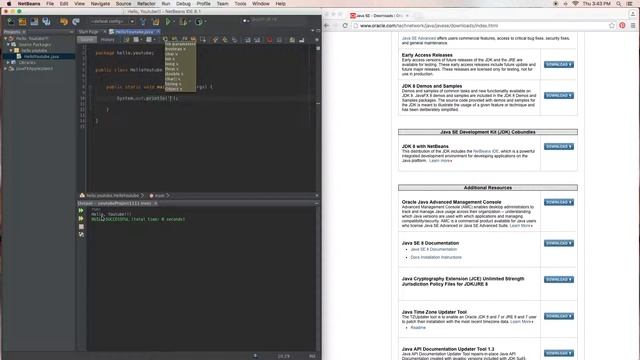640x360 pixels.
Task: Expand Hello_Youtube project node arrow
Action: coord(5,38)
